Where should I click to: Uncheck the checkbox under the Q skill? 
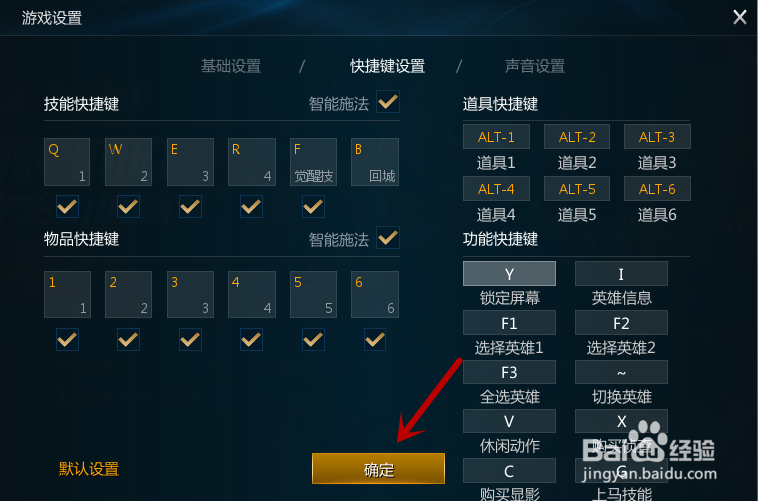(x=67, y=206)
